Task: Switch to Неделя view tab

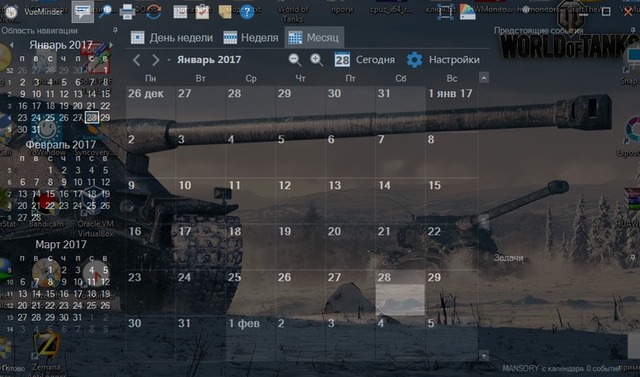Action: (251, 38)
